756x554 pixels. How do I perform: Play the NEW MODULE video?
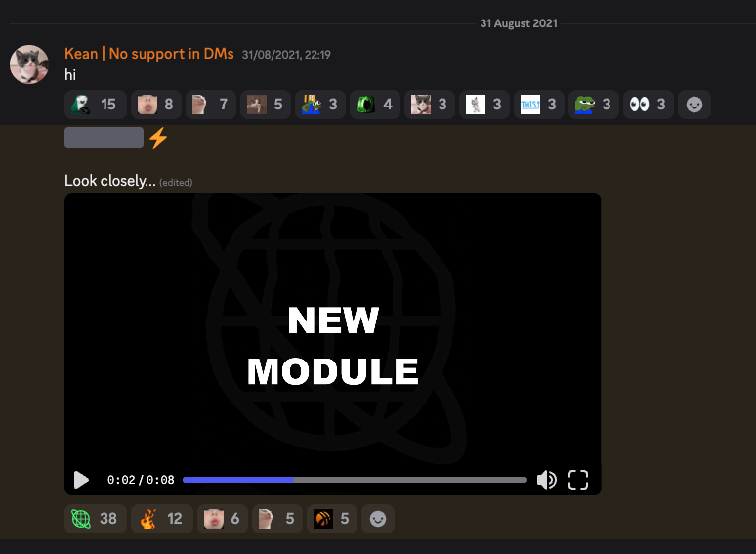pyautogui.click(x=81, y=480)
